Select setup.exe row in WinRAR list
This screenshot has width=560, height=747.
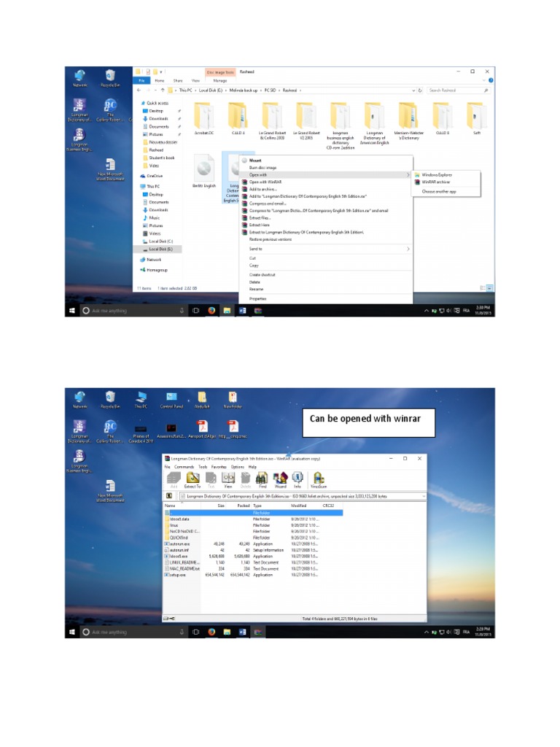coord(253,575)
